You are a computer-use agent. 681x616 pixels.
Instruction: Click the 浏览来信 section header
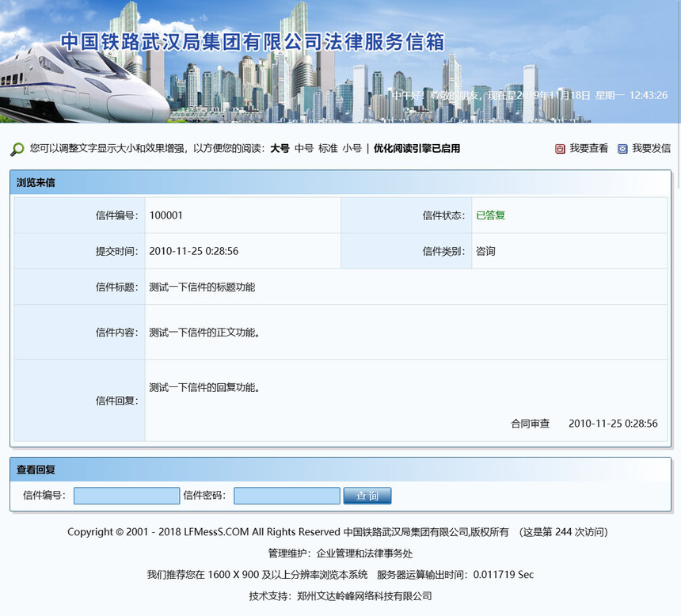(36, 183)
